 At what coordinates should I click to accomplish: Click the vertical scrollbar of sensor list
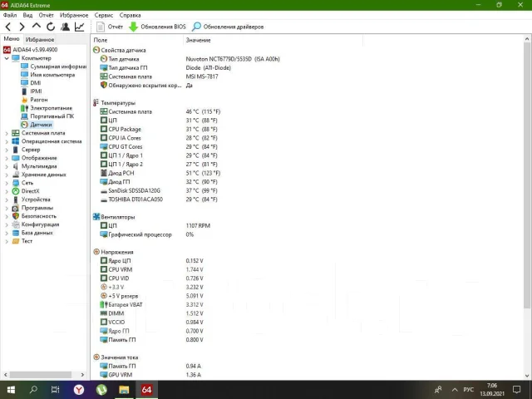527,175
